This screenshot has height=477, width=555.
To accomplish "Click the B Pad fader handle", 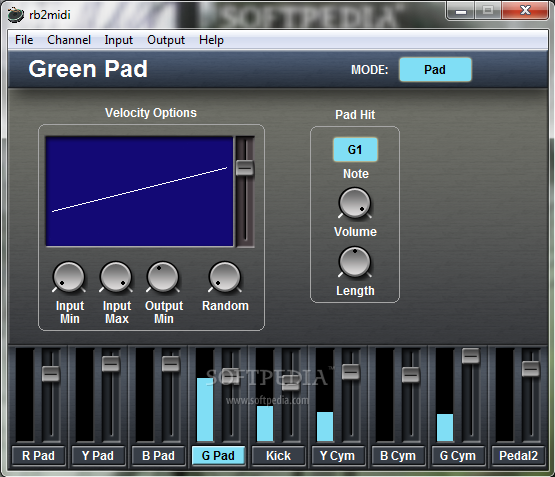I will click(x=171, y=363).
